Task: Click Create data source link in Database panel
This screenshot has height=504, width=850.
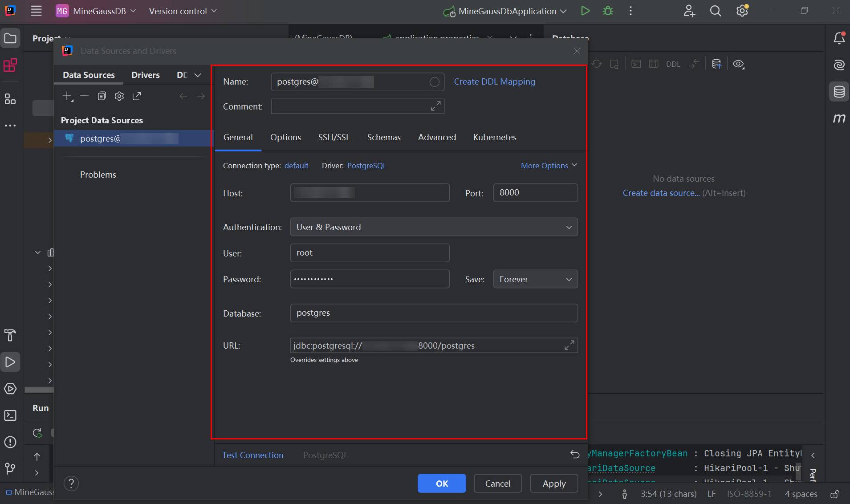Action: (x=661, y=193)
